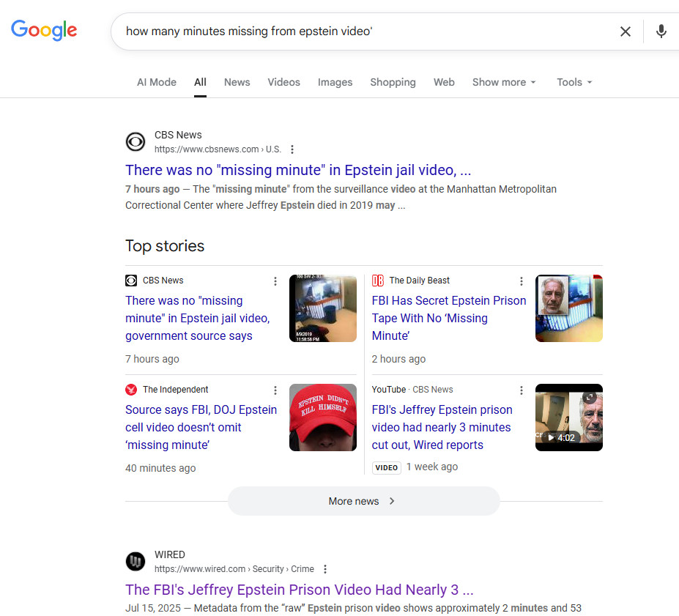Open options for YouTube CBS News story
Viewport: 679px width, 616px height.
coord(522,390)
